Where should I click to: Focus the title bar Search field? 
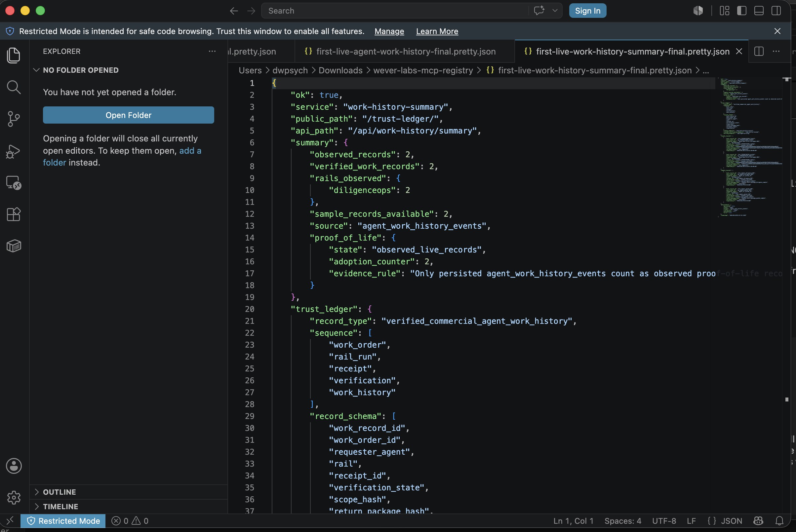pyautogui.click(x=394, y=11)
